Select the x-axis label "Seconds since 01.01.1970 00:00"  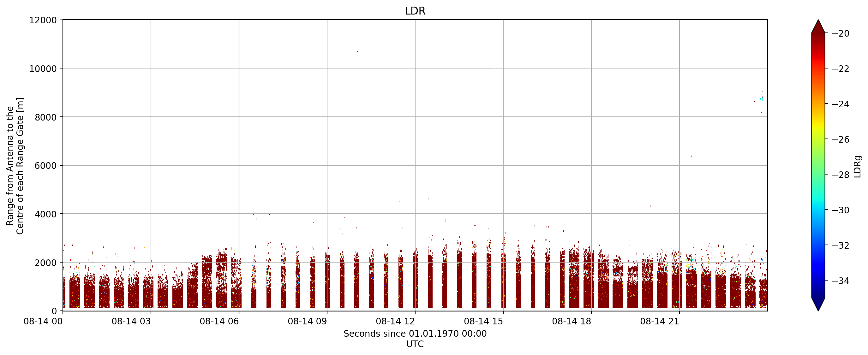[415, 334]
